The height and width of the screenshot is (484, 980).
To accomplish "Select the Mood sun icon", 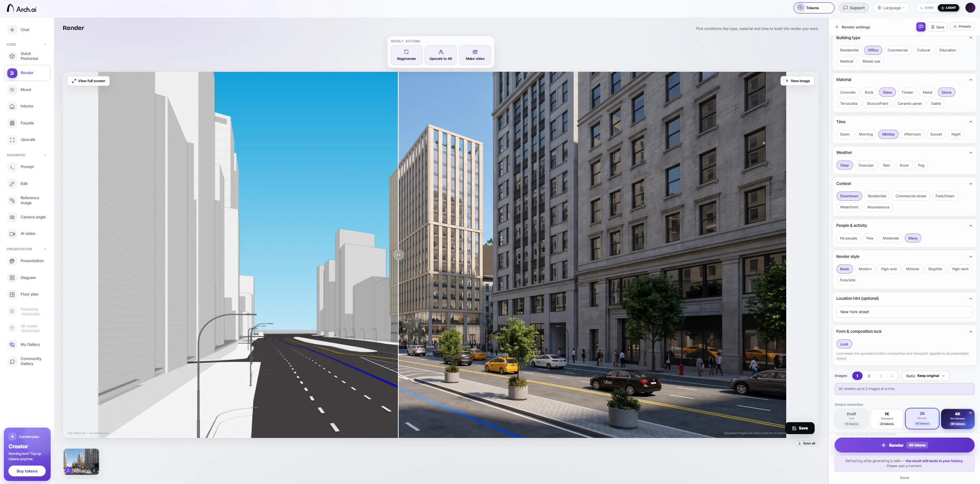I will tap(12, 90).
